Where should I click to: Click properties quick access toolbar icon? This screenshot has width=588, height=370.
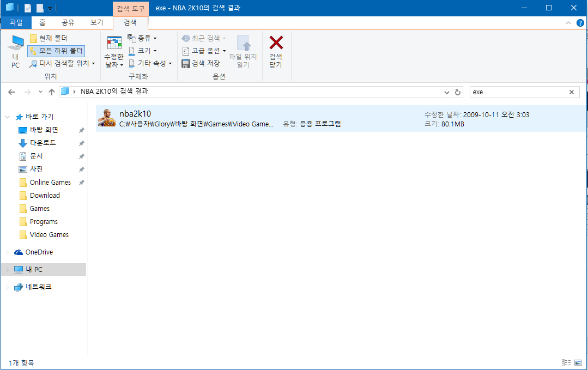pos(28,8)
